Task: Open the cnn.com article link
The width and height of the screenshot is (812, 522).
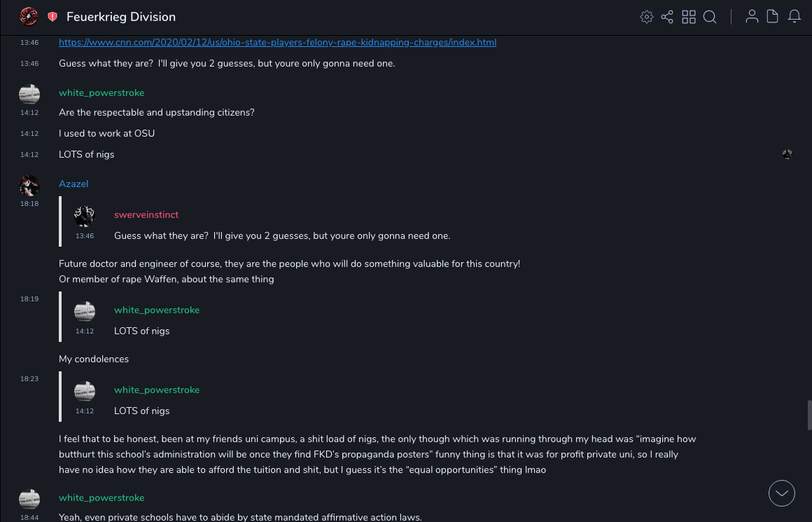Action: pos(277,43)
